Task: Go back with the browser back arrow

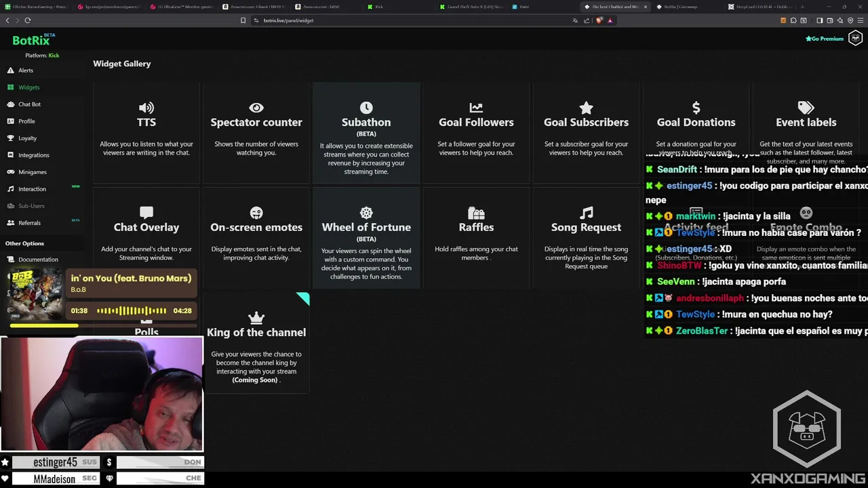Action: point(7,20)
